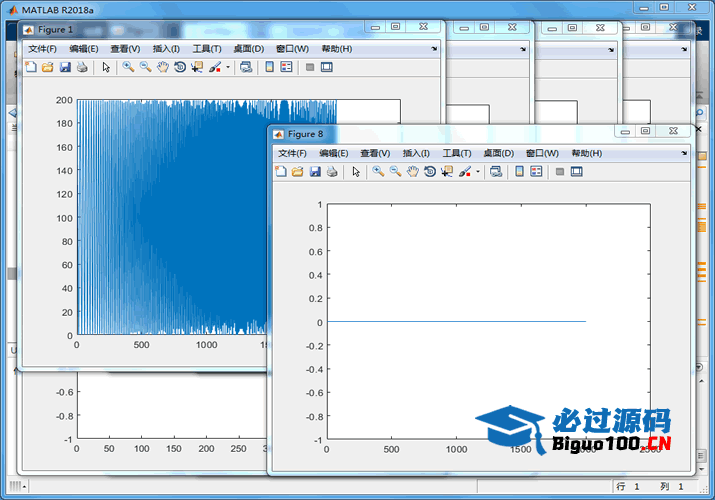Select Zoom Out tool in Figure 8
Viewport: 715px width, 500px height.
[x=395, y=171]
